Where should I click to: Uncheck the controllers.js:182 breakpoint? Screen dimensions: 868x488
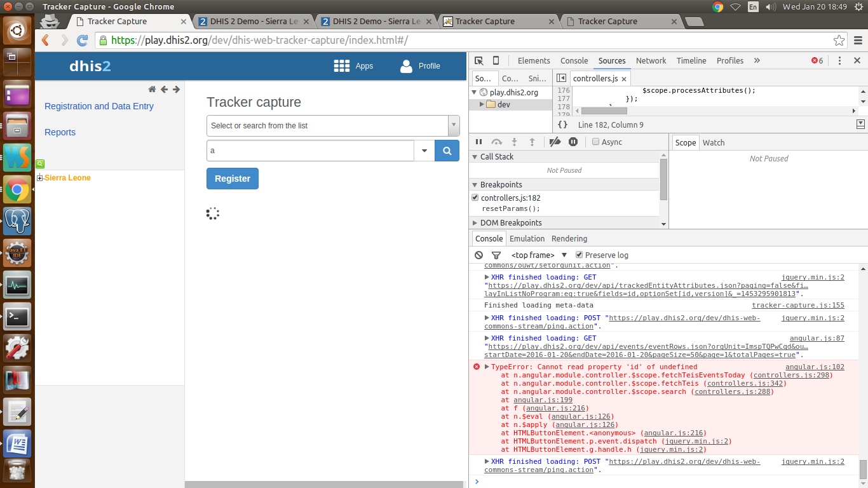tap(475, 198)
